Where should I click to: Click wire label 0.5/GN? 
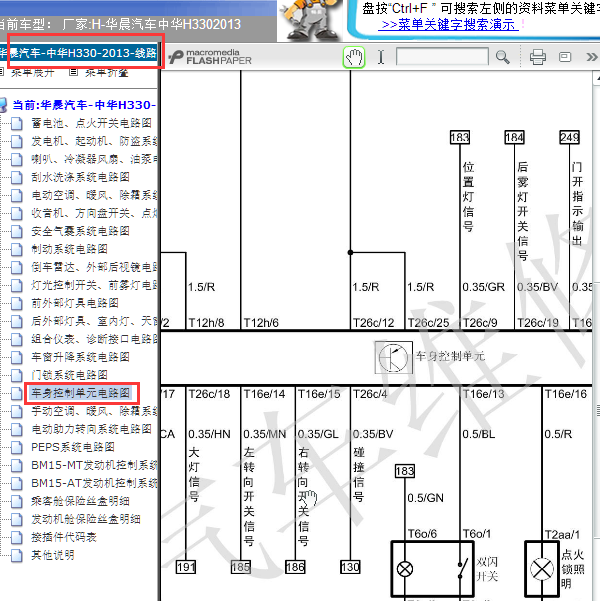pos(425,498)
